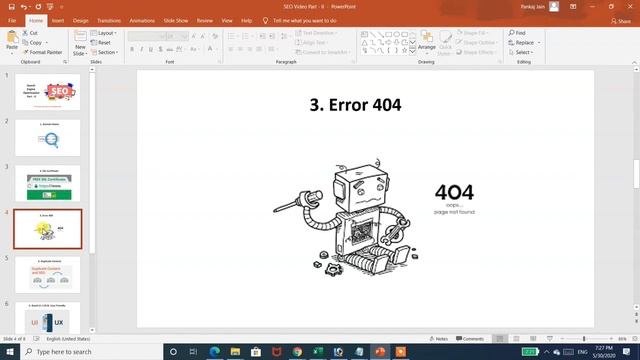Switch to the Transitions tab
Image resolution: width=640 pixels, height=360 pixels.
(x=109, y=20)
